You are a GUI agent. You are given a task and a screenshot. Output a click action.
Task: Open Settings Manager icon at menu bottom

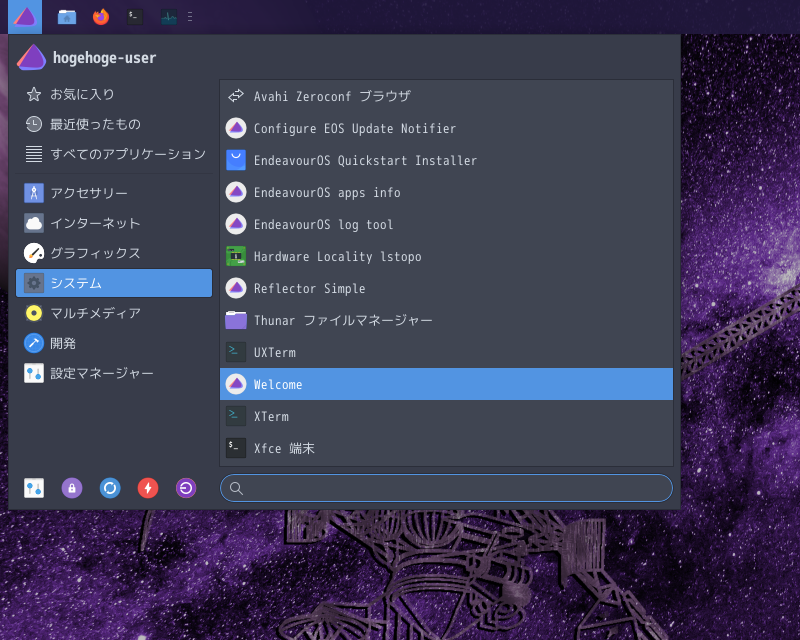coord(34,488)
